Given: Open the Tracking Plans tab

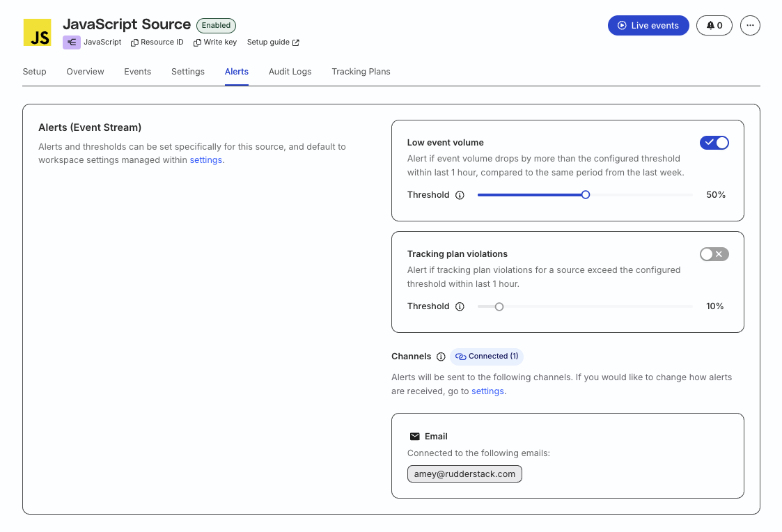Looking at the screenshot, I should [361, 72].
